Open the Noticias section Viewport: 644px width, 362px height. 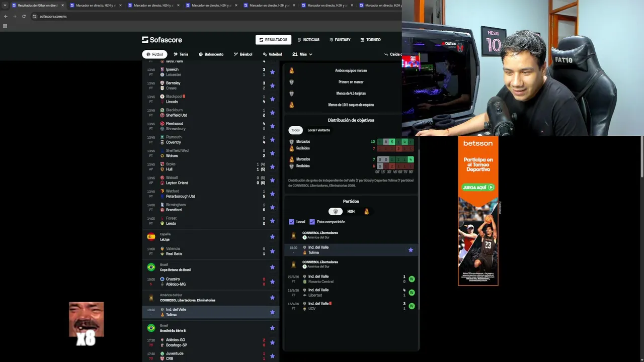[x=308, y=40]
